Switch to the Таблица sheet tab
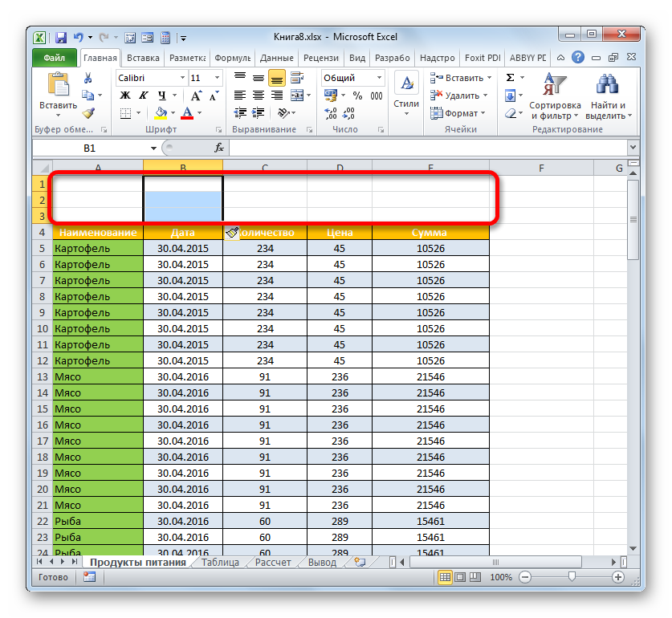This screenshot has width=672, height=618. (220, 563)
